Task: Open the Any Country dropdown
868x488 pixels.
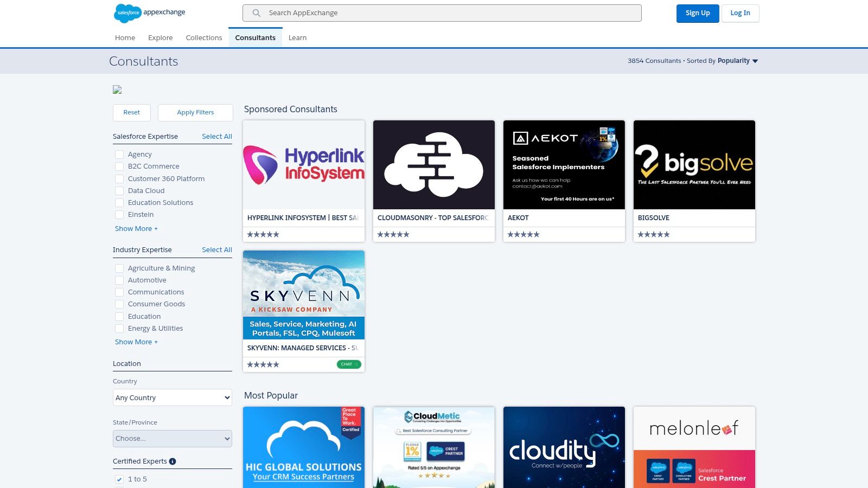Action: click(172, 397)
